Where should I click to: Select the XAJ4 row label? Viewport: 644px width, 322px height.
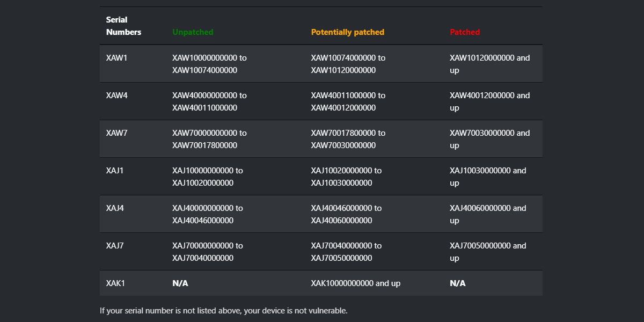click(115, 208)
